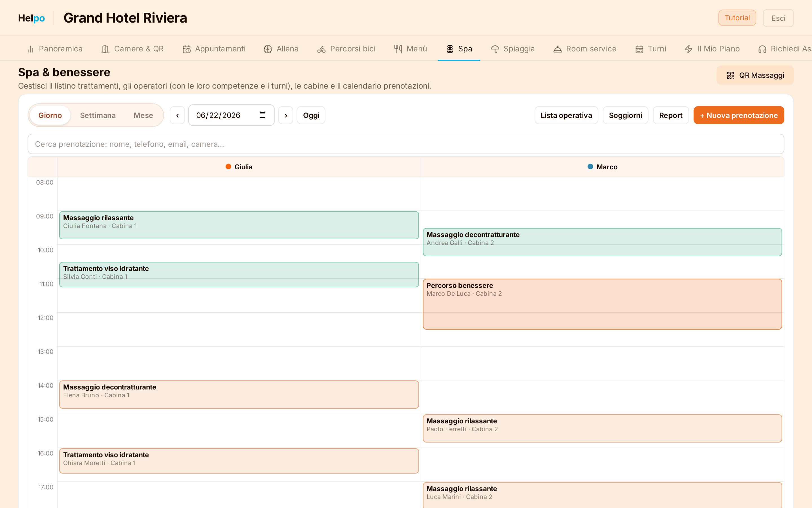The image size is (812, 508).
Task: Click the Giulia column header
Action: coord(239,167)
